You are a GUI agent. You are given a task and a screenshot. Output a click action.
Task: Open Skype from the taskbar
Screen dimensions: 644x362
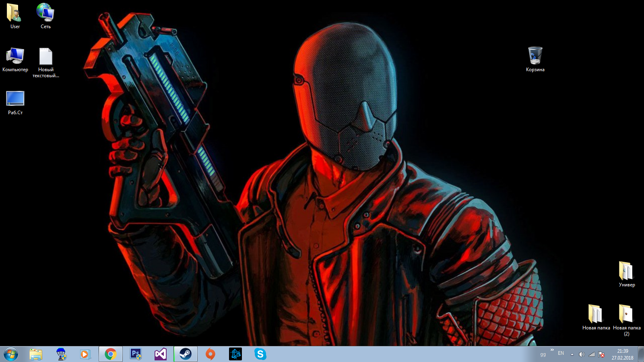260,354
